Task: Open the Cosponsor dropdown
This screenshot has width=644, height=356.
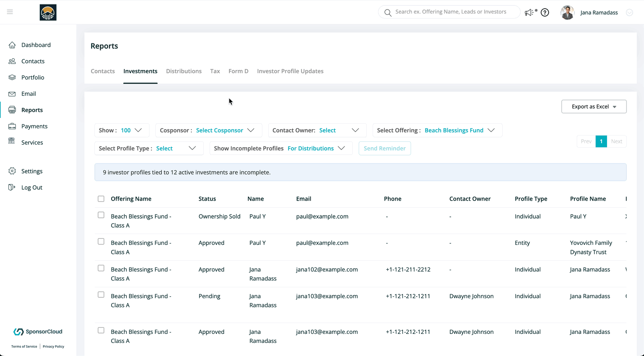Action: 209,131
